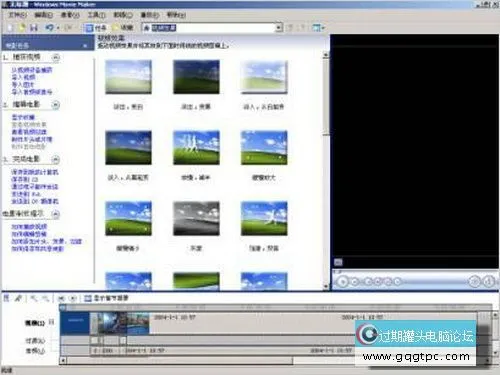Select the fade-out-to-black dark effect thumbnail

pos(196,77)
